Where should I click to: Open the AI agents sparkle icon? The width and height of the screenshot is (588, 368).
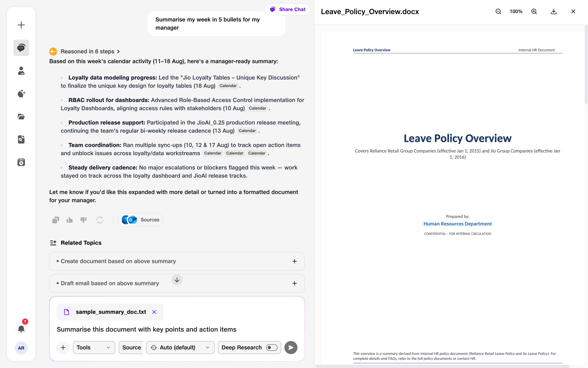point(21,93)
